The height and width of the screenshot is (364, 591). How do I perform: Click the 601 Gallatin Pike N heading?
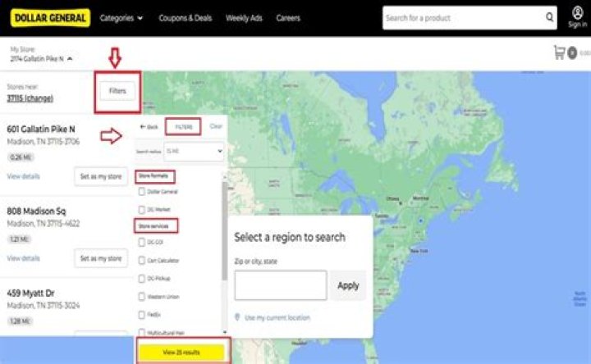tap(41, 129)
